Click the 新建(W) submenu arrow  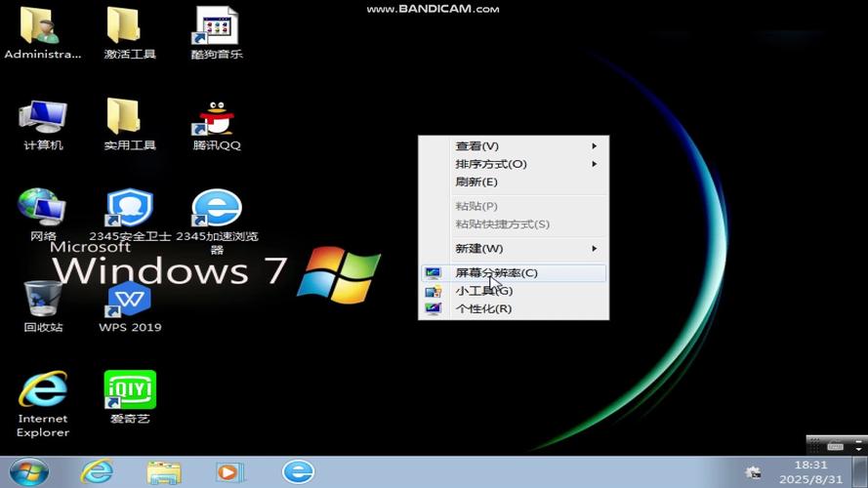(594, 249)
